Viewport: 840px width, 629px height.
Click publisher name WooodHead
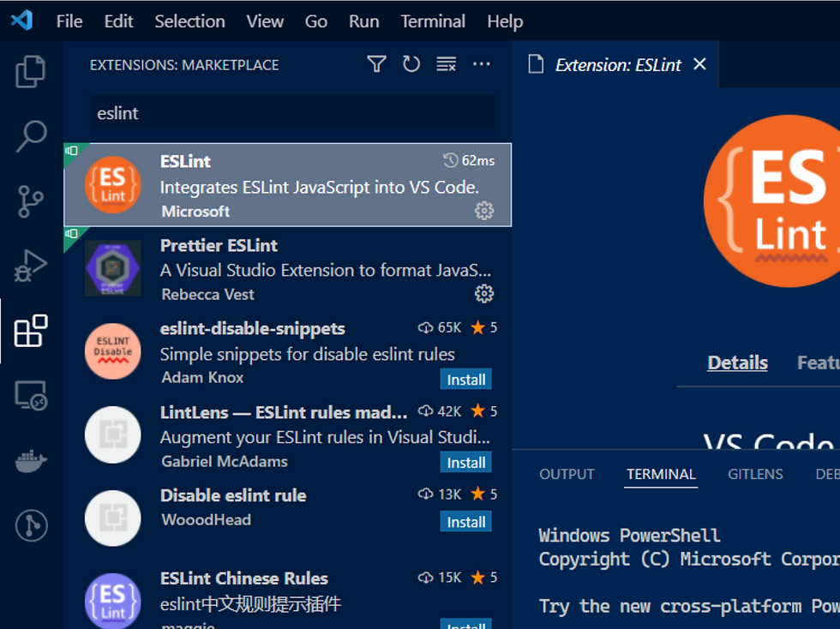coord(207,519)
